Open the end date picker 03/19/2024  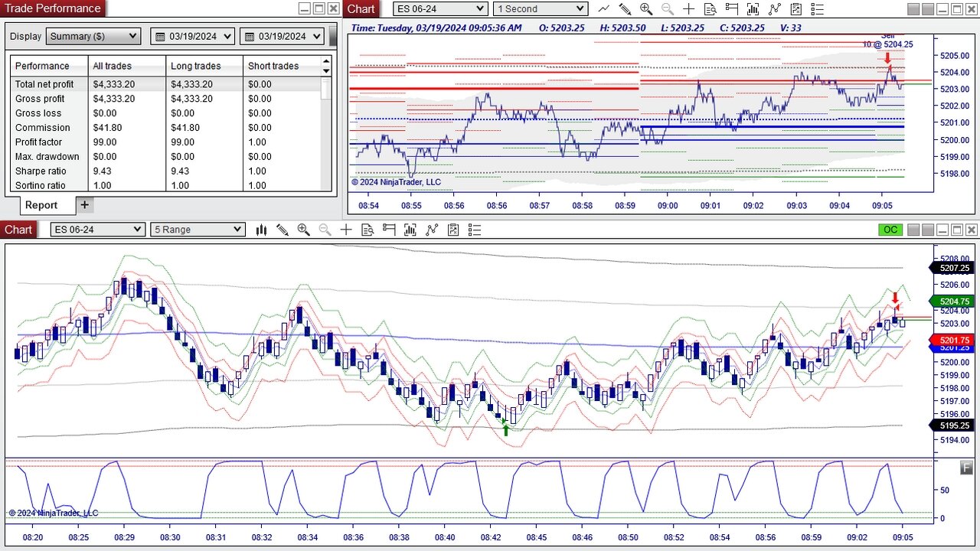click(282, 36)
